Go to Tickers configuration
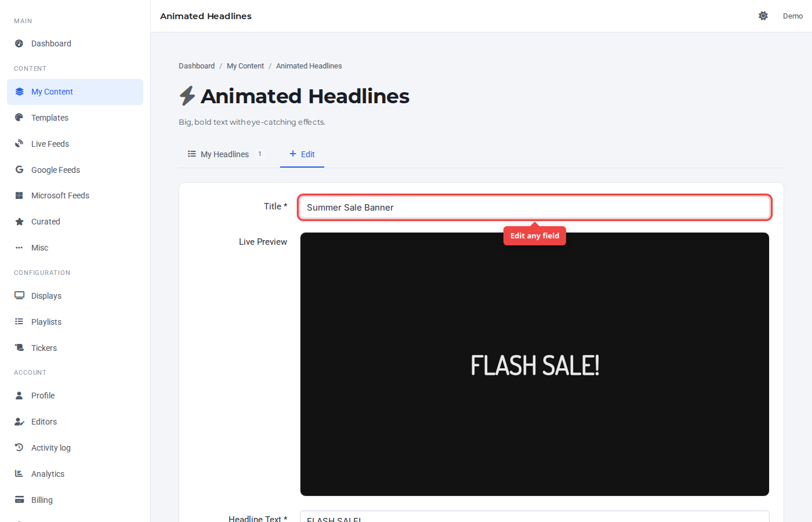 [x=75, y=348]
